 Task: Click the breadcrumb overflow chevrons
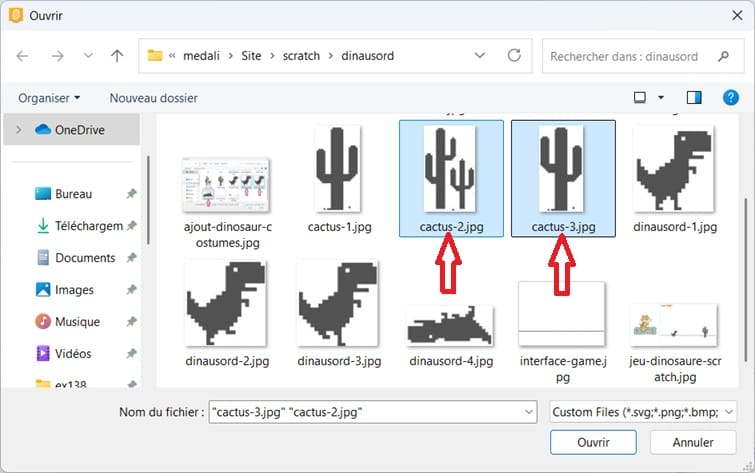click(x=172, y=56)
